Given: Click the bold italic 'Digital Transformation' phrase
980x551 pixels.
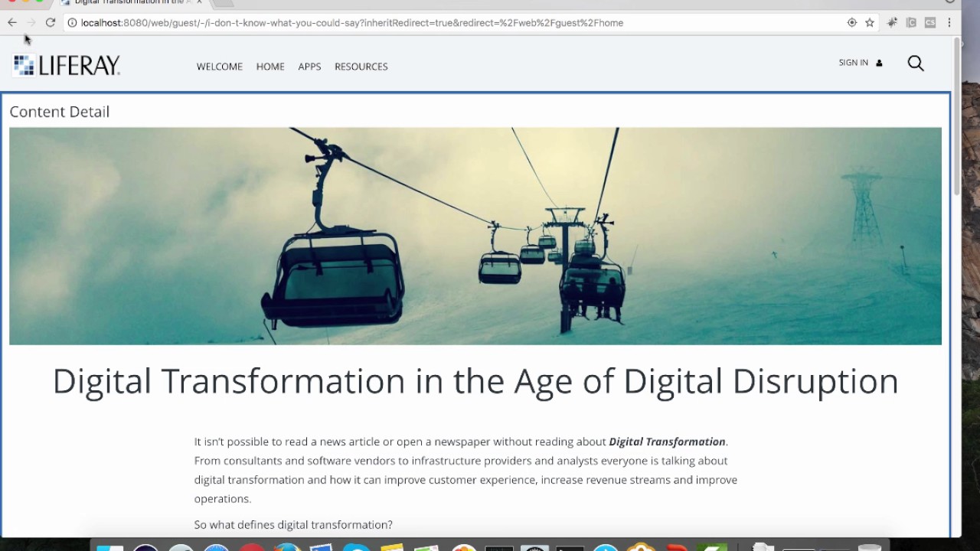Looking at the screenshot, I should point(667,442).
